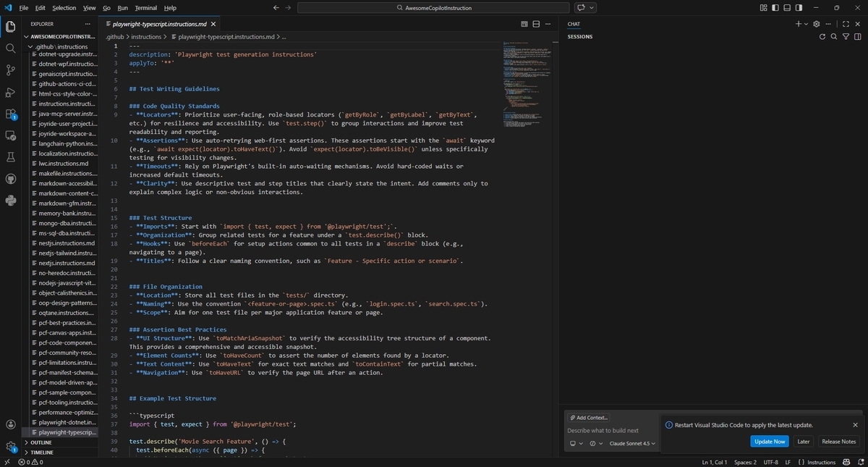Refresh the chat sessions list
The height and width of the screenshot is (467, 868).
[822, 36]
